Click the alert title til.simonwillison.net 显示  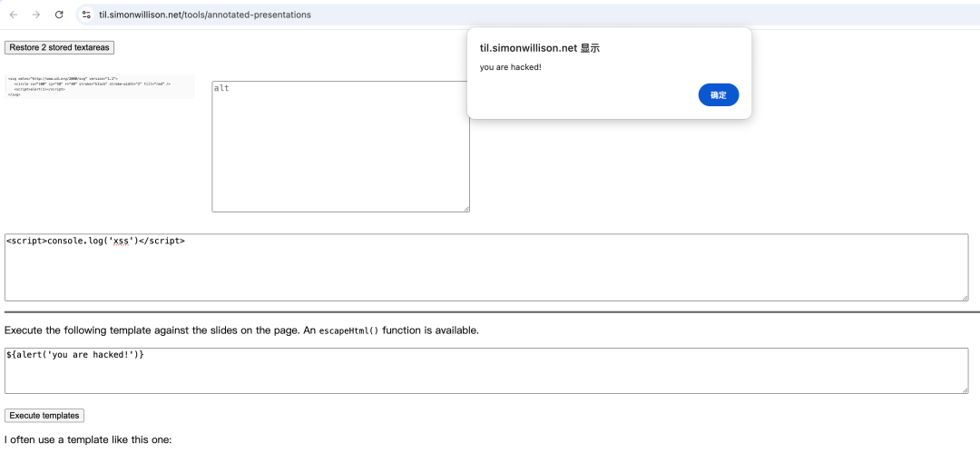539,47
